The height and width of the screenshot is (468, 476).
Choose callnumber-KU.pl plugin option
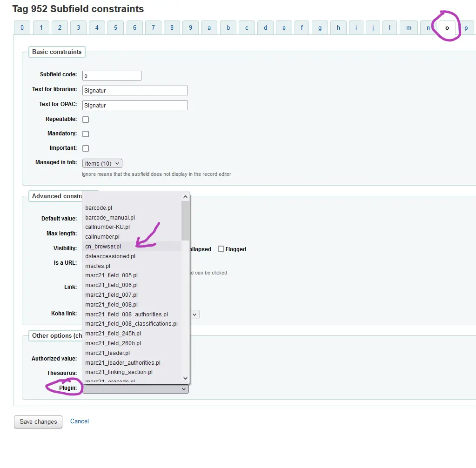point(132,227)
